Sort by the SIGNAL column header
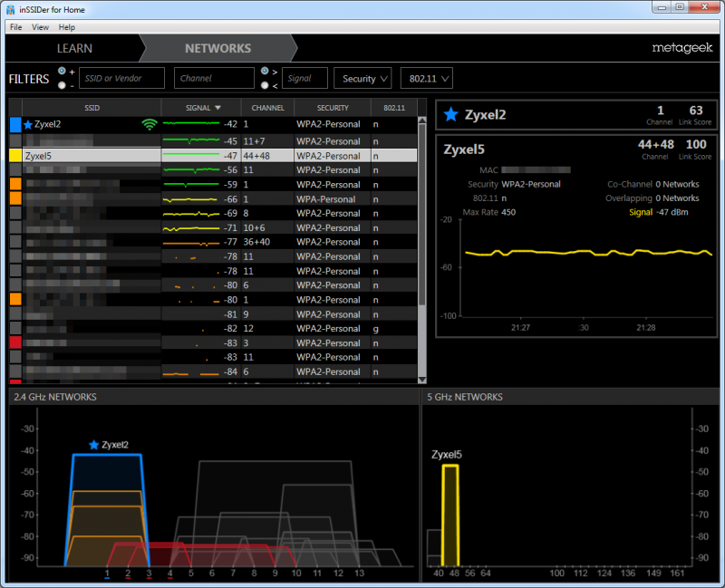 coord(201,108)
